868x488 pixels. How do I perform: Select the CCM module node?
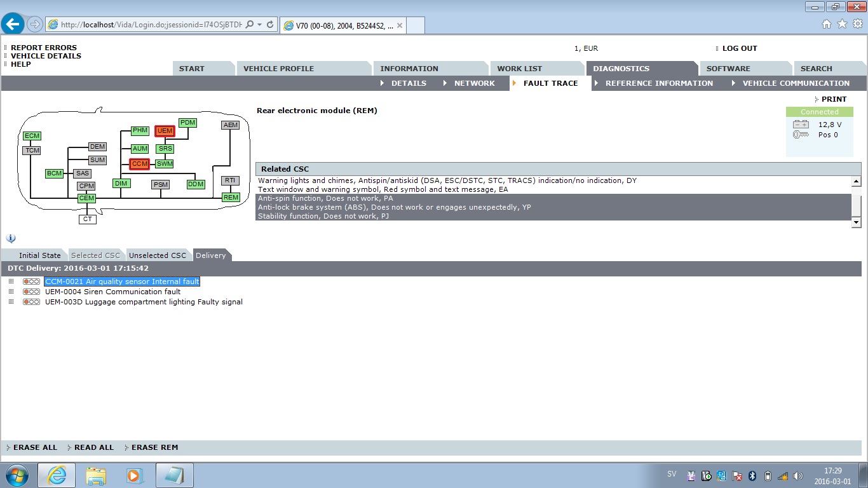point(139,164)
